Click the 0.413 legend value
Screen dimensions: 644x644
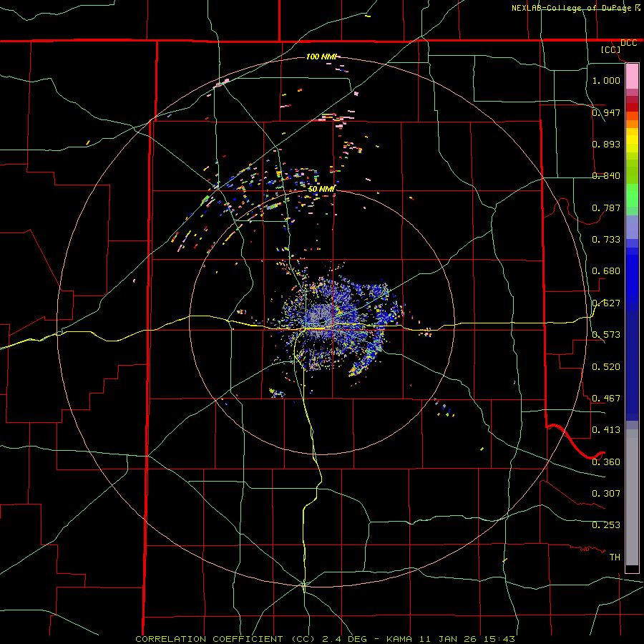(x=606, y=430)
